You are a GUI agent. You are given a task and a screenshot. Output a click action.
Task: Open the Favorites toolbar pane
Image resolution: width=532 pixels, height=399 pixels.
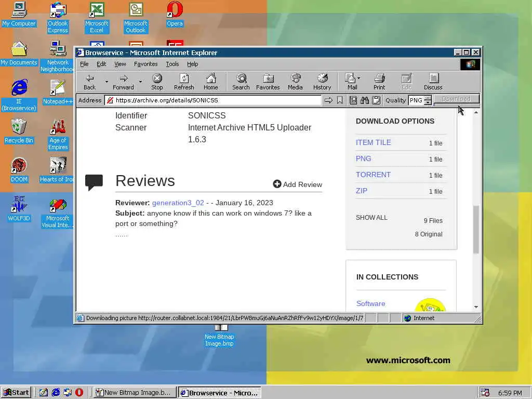click(x=268, y=82)
